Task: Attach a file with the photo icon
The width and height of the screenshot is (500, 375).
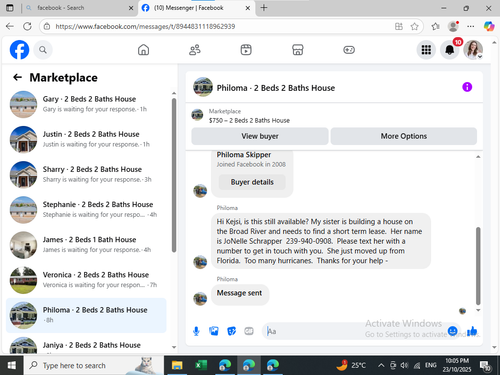Action: [x=214, y=331]
